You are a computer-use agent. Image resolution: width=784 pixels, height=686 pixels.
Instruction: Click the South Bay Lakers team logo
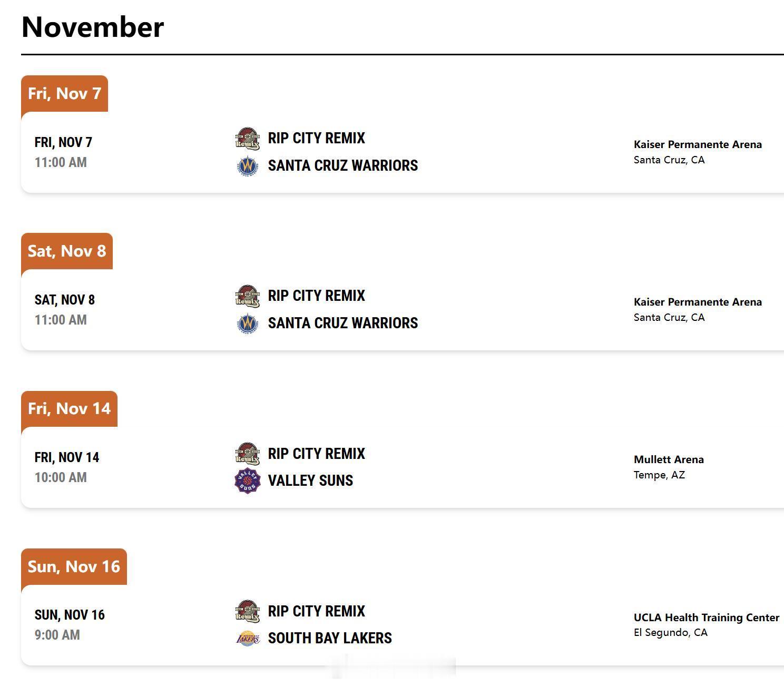(x=247, y=639)
